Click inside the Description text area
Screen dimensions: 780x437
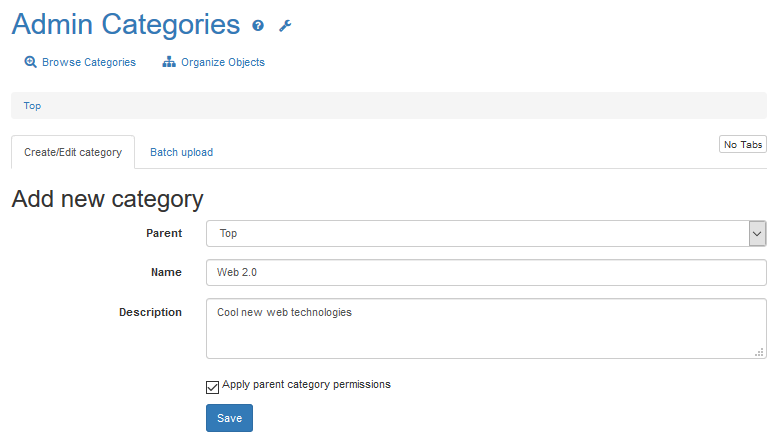(486, 328)
